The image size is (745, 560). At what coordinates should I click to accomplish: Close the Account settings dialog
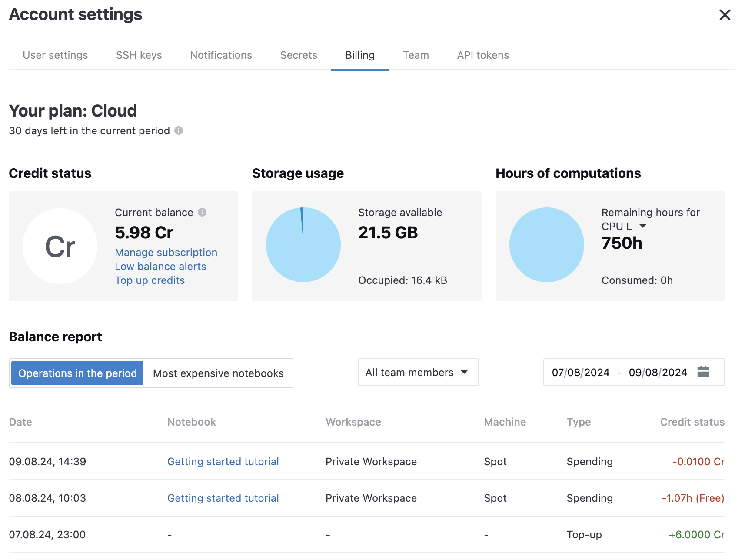[x=725, y=15]
